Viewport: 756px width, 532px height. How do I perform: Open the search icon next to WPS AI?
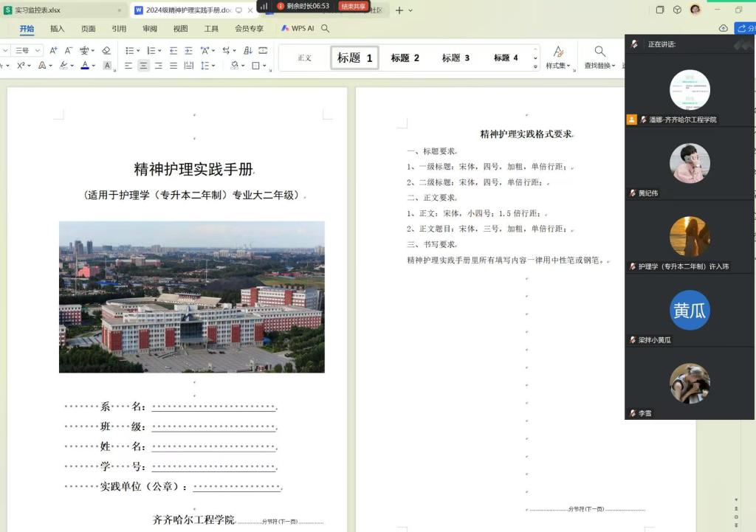coord(326,29)
